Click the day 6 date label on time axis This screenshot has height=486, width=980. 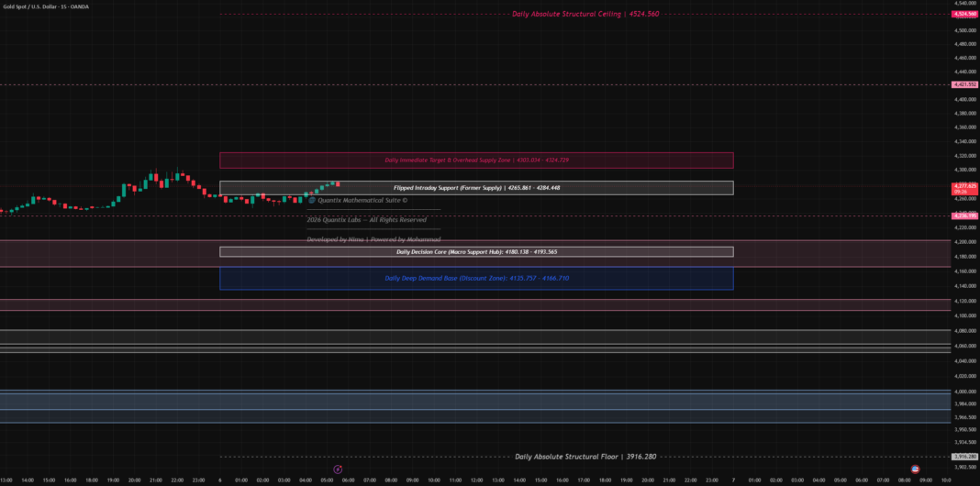pos(220,480)
